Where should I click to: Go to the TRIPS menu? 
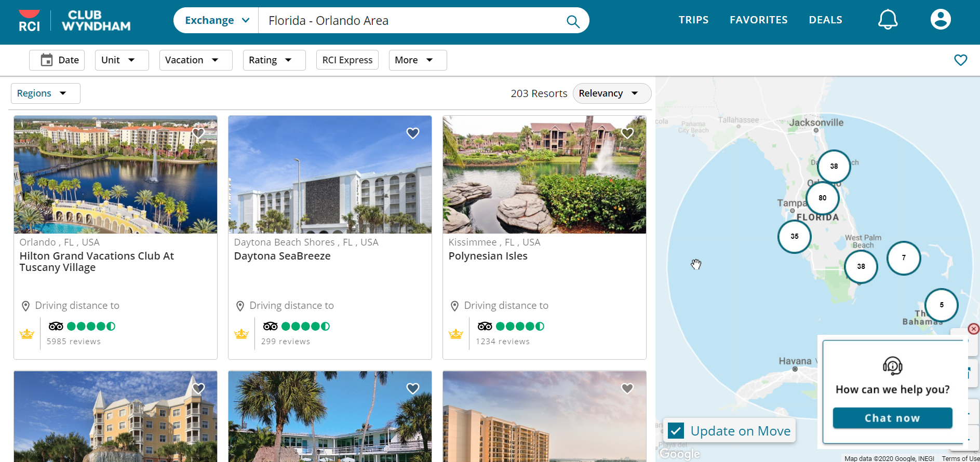[x=693, y=20]
